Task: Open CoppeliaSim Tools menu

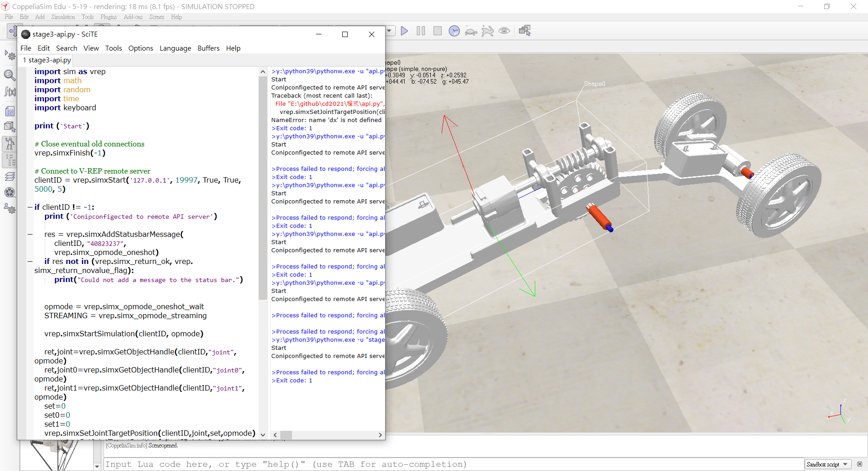Action: 88,17
